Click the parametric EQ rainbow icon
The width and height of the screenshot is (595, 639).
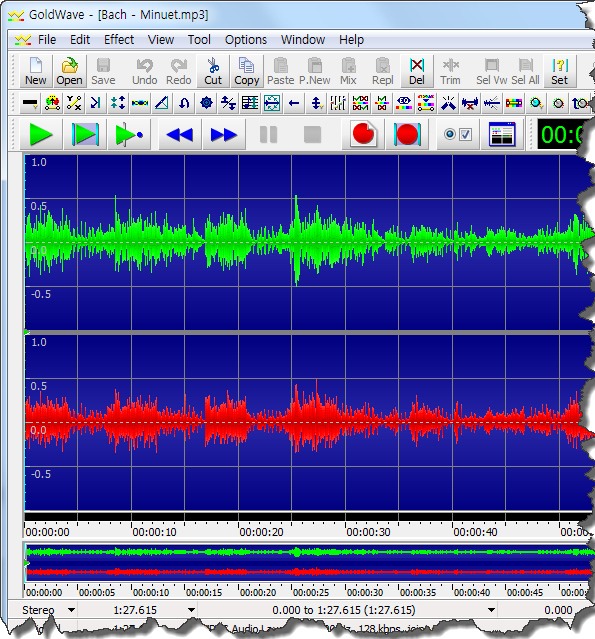tap(404, 103)
